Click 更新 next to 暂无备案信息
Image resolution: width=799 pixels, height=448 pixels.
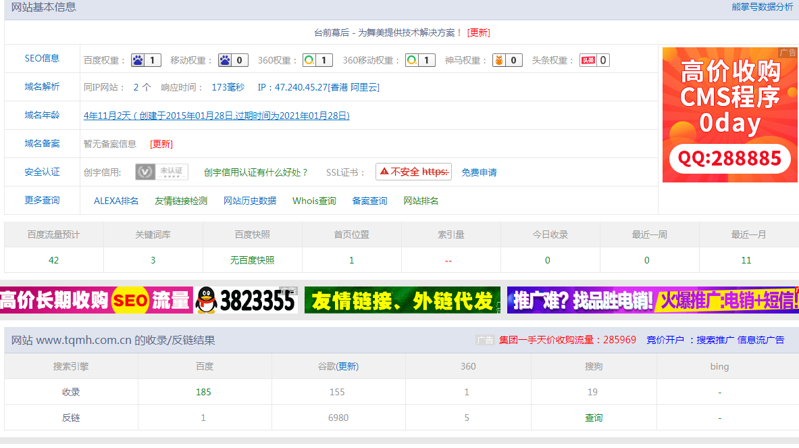point(161,144)
